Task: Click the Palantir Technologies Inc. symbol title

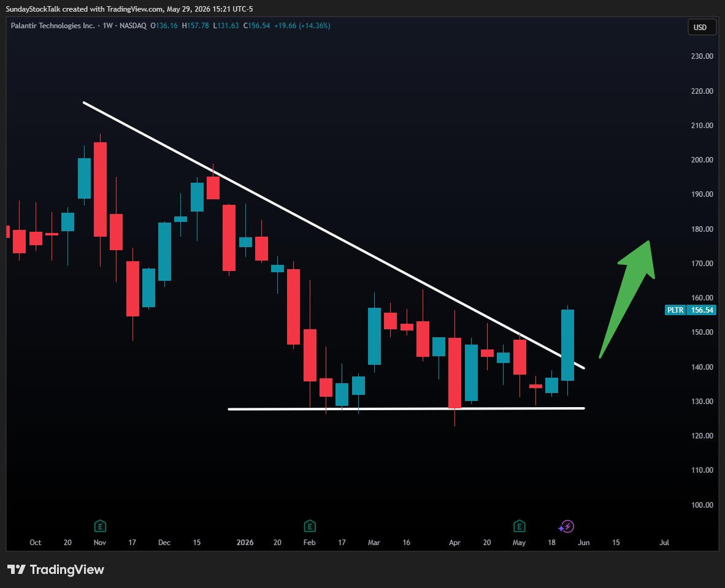Action: coord(53,26)
